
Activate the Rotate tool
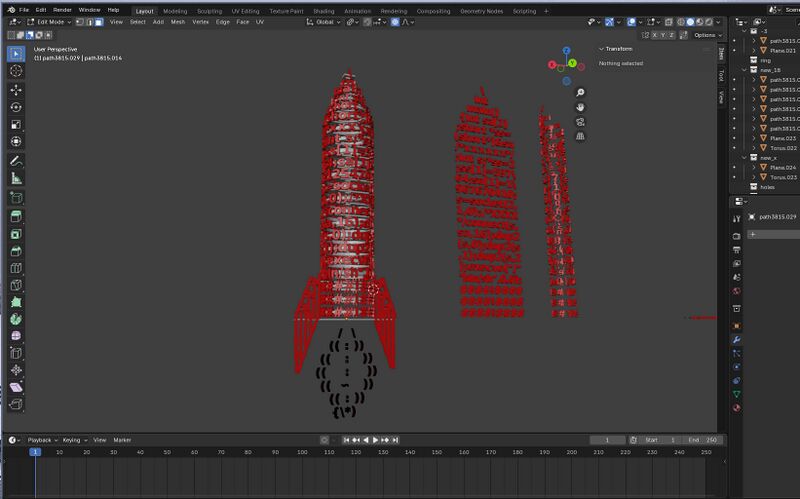16,107
